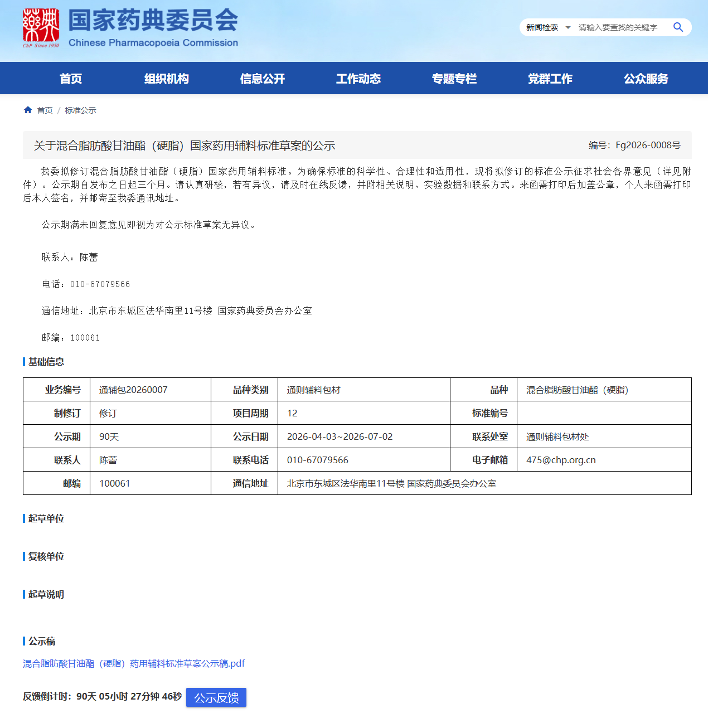708x728 pixels.
Task: Select 信息公开 in the navigation bar
Action: click(263, 79)
